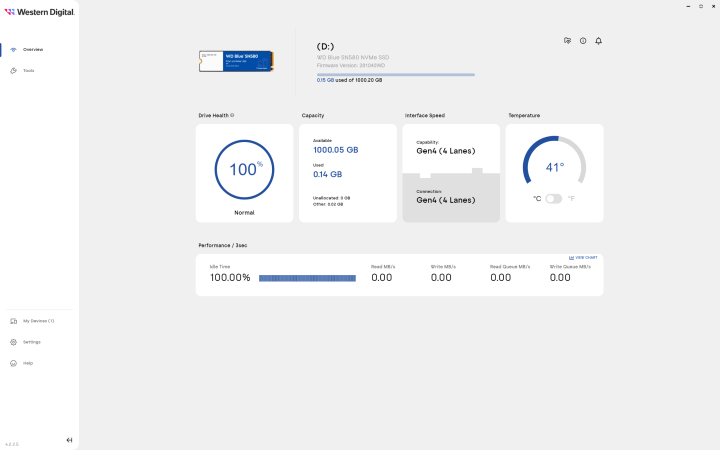Collapse the sidebar with the arrow icon
Screen dimensions: 720x450
pyautogui.click(x=69, y=440)
